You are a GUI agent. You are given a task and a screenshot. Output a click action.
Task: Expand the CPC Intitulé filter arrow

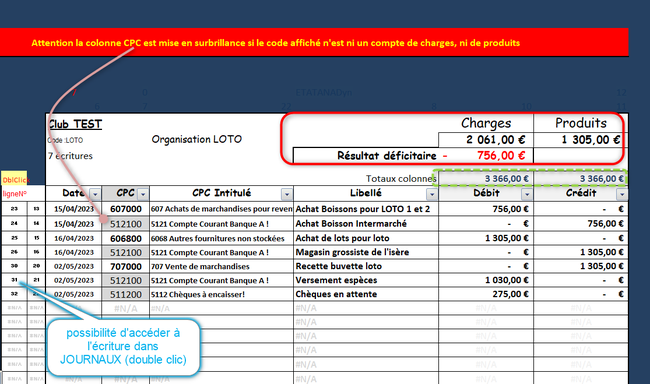287,194
